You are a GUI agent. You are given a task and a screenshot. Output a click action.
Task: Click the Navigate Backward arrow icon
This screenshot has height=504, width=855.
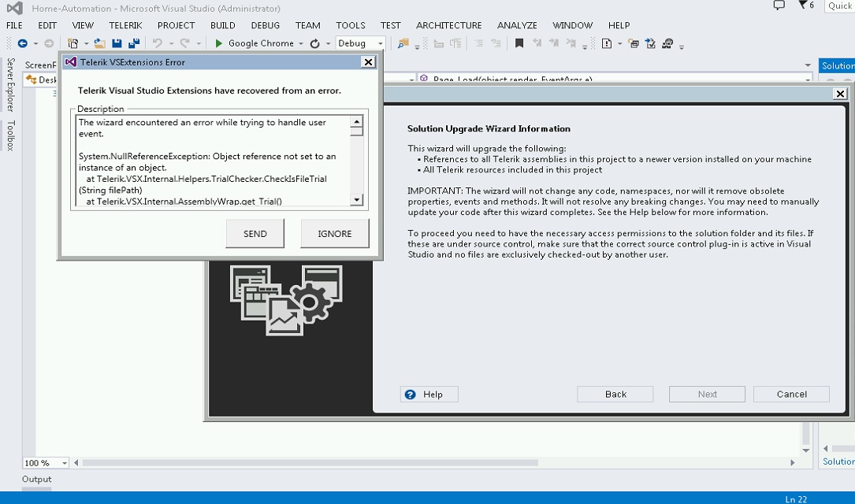click(22, 43)
